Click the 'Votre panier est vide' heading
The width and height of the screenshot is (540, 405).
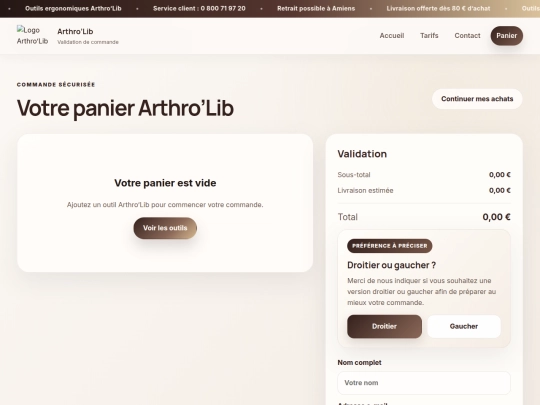coord(165,183)
